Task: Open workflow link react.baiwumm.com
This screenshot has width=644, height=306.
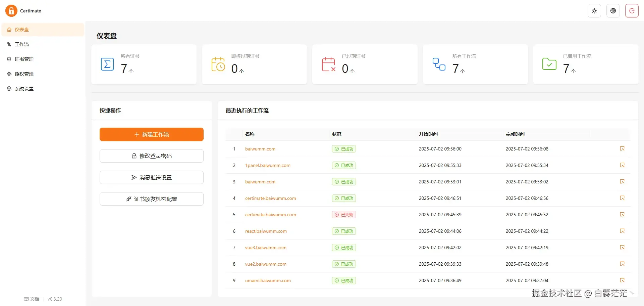Action: (266, 231)
